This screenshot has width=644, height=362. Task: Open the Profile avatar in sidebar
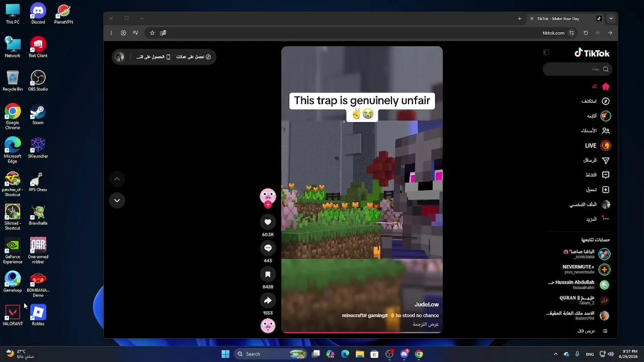tap(606, 205)
